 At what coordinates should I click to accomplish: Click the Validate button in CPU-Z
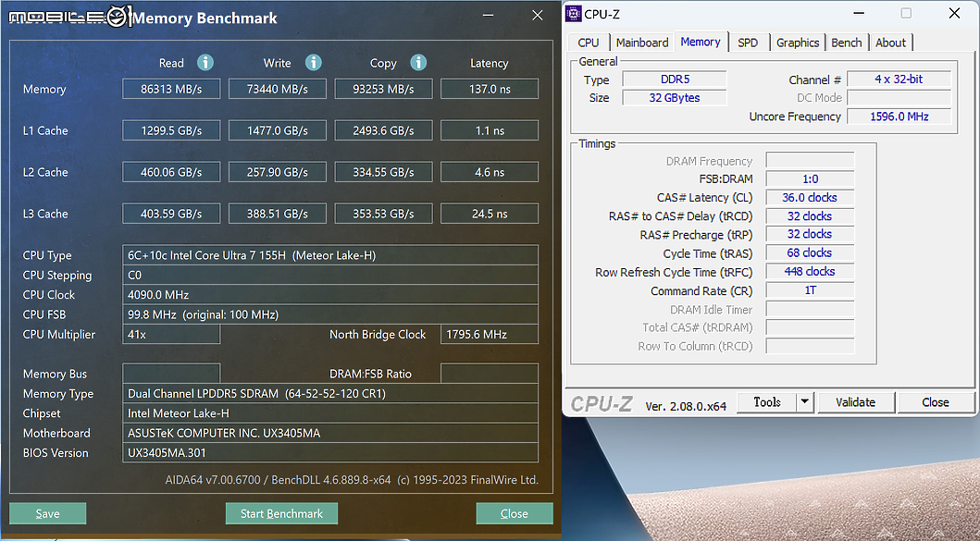856,402
